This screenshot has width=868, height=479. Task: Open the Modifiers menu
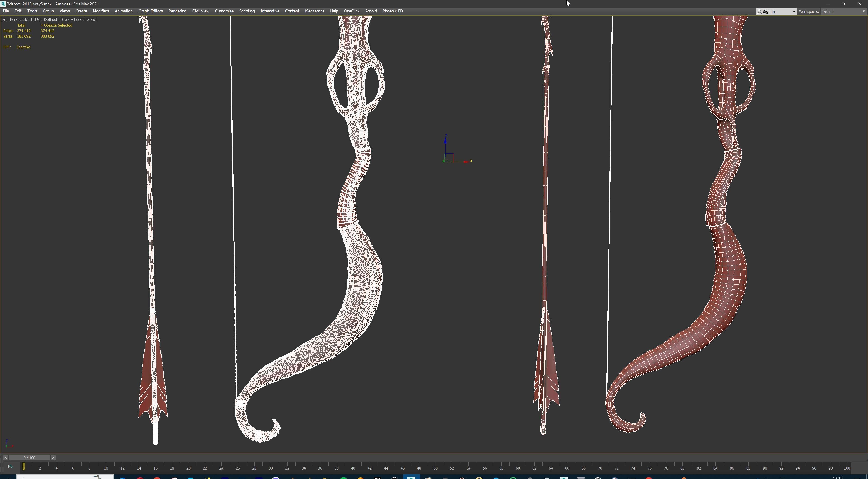(101, 11)
